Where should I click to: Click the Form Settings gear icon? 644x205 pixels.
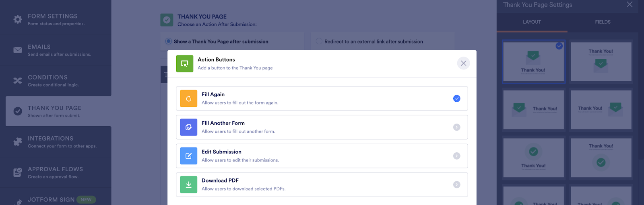[18, 19]
